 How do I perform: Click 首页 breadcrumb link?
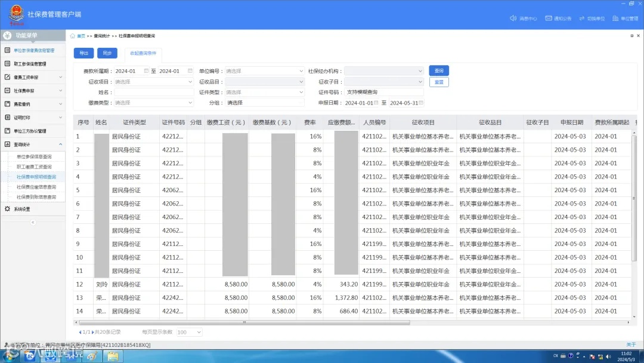(x=81, y=36)
